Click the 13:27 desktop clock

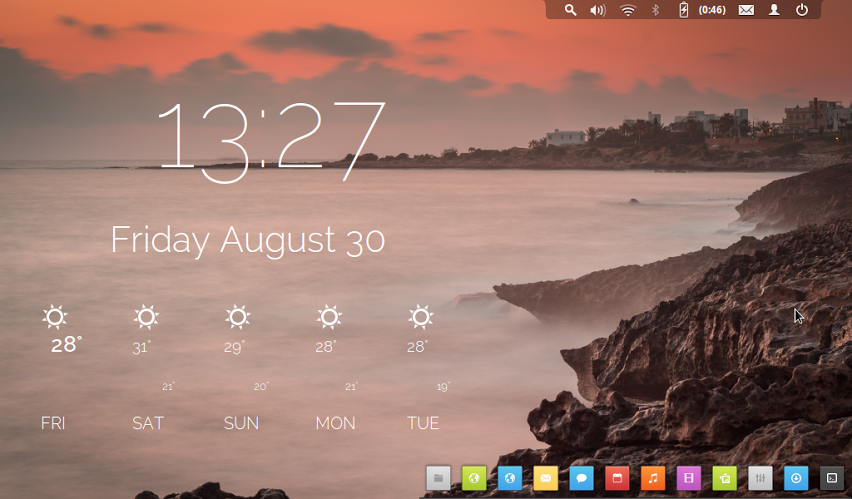[271, 142]
